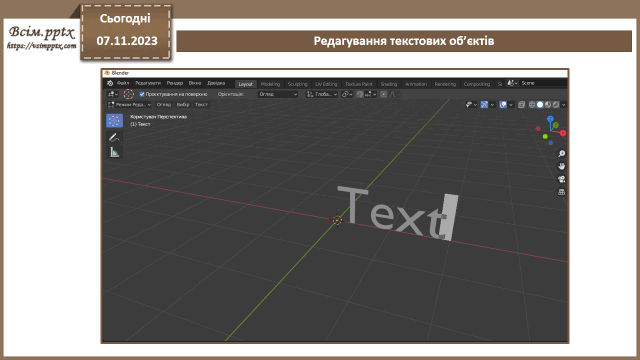Click the vsimpptx.com link
640x360 pixels.
coord(42,46)
